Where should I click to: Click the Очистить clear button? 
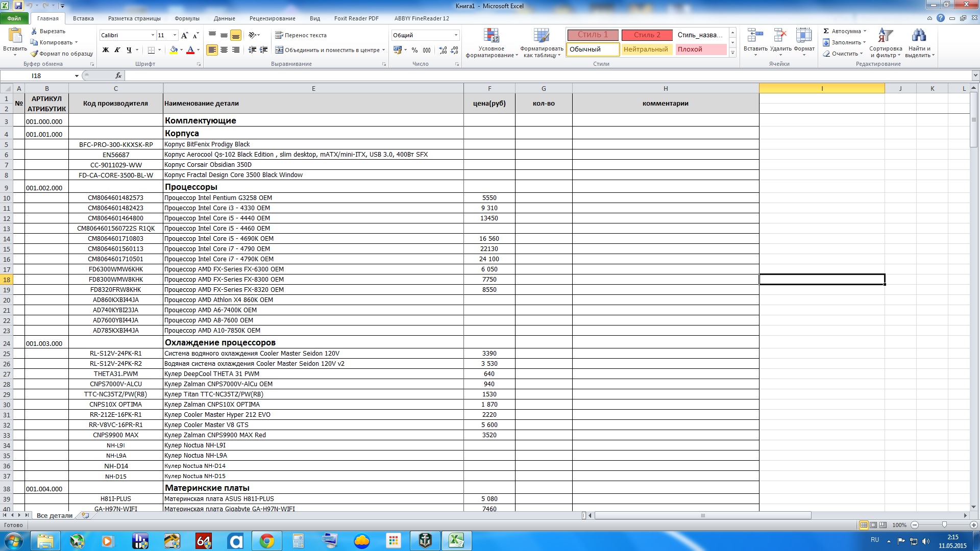pos(842,54)
